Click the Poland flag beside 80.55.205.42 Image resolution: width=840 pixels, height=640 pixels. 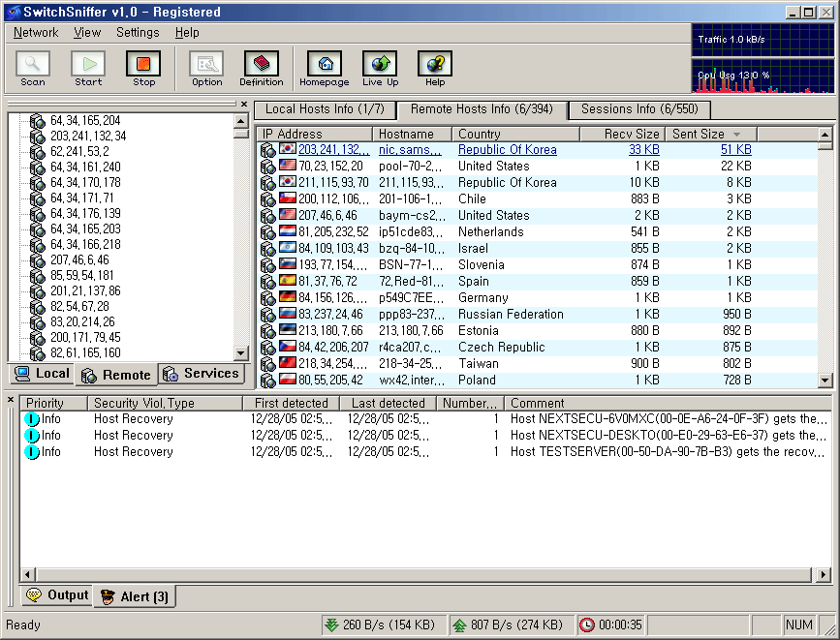point(288,380)
